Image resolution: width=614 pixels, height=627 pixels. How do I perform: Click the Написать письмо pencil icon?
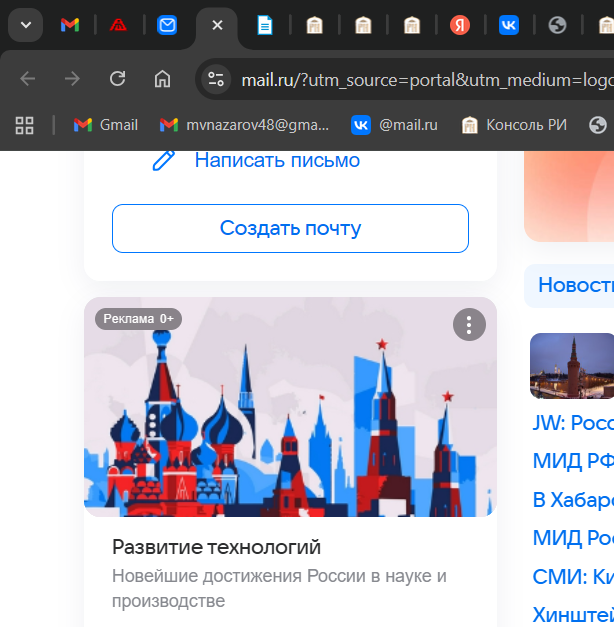164,160
